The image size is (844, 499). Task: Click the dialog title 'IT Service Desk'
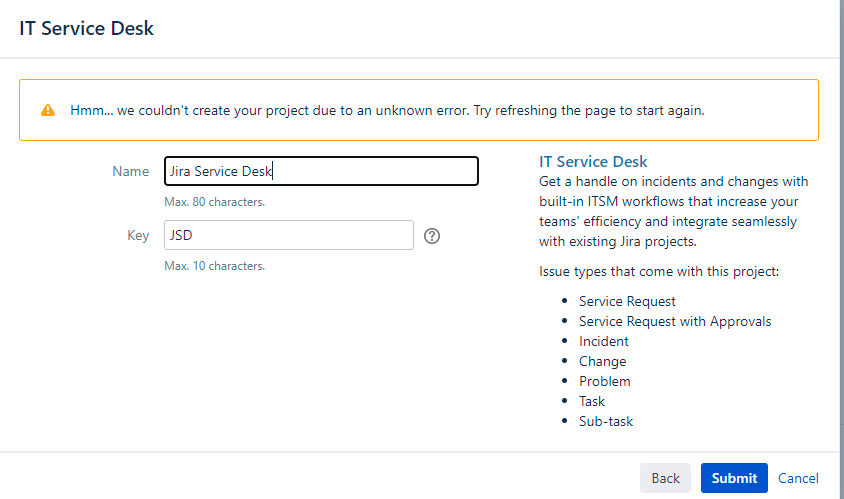(x=87, y=28)
